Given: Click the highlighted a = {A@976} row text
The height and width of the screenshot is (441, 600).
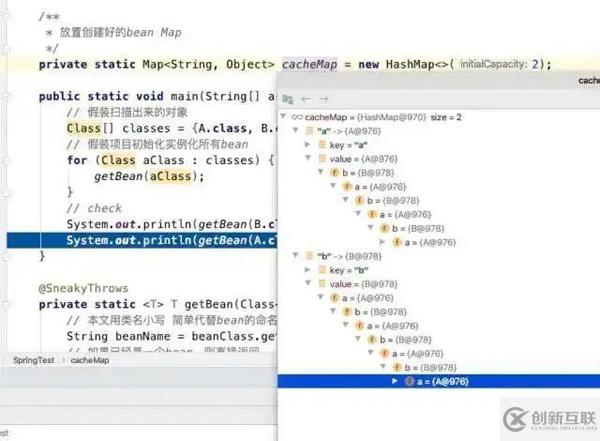Looking at the screenshot, I should (442, 381).
